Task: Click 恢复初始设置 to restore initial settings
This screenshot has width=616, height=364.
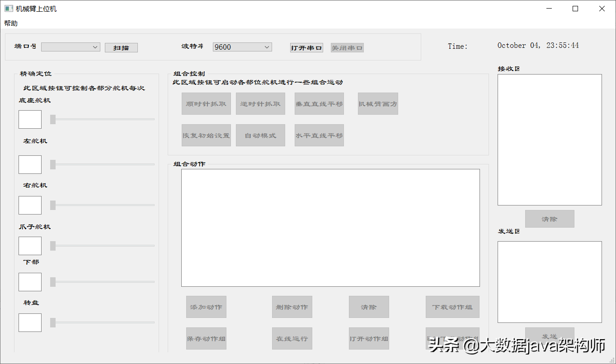Action: click(x=206, y=135)
